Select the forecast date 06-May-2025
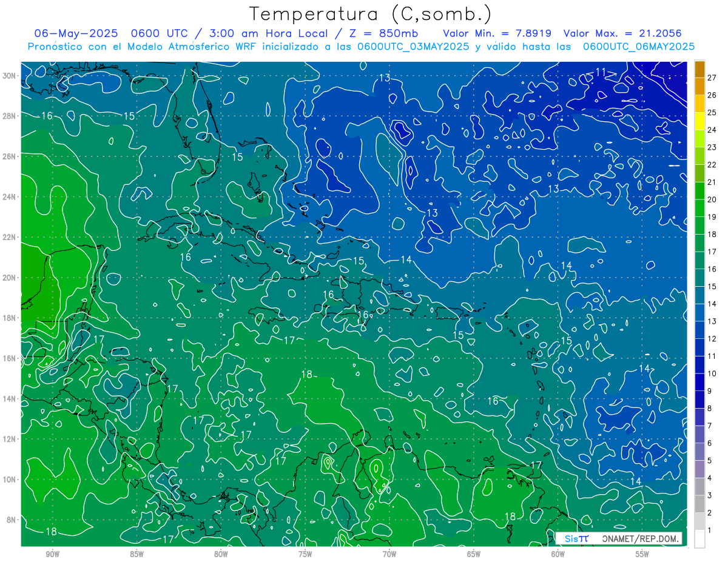Viewport: 728px width, 562px height. click(x=76, y=33)
